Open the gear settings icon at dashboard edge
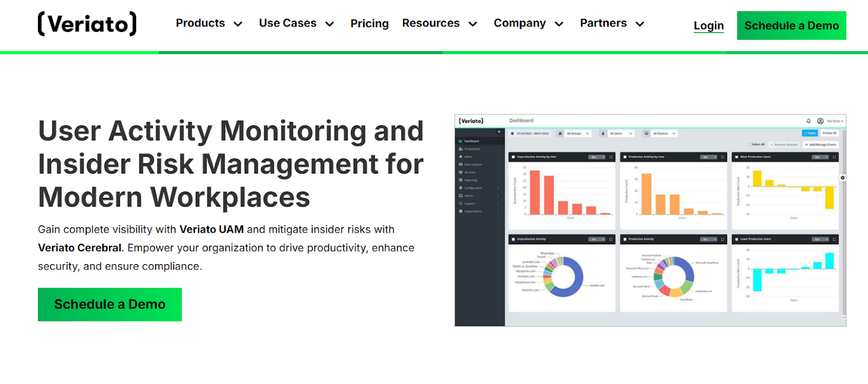The width and height of the screenshot is (868, 384). pos(843,178)
